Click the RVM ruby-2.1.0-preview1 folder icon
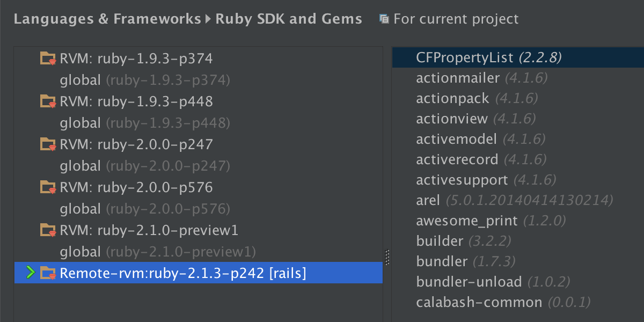644x322 pixels. click(48, 230)
